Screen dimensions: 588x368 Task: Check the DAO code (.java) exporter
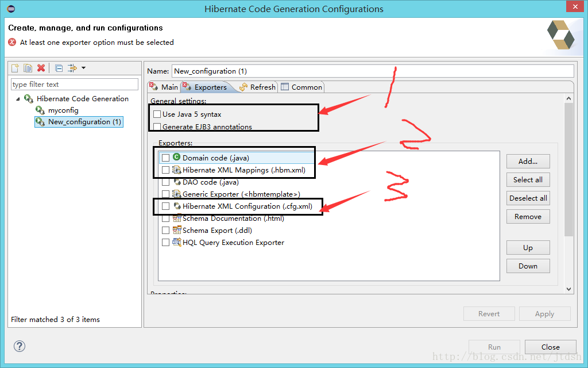click(165, 182)
